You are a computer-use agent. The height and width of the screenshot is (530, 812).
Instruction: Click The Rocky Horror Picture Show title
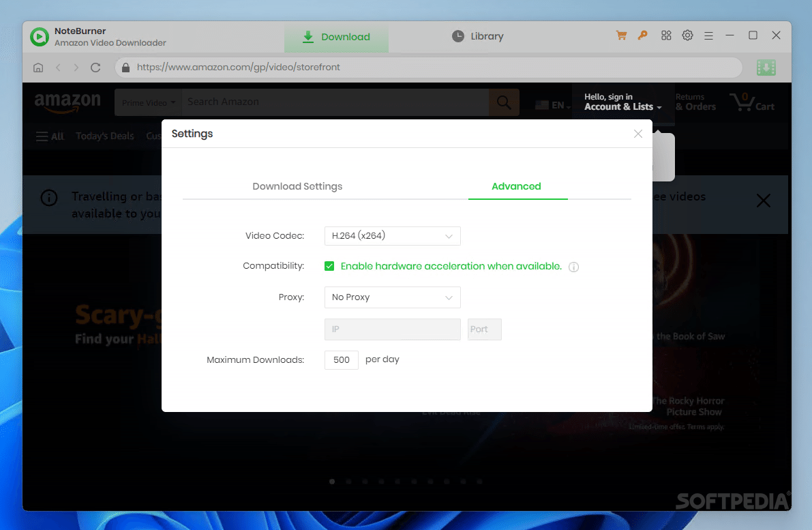click(688, 406)
